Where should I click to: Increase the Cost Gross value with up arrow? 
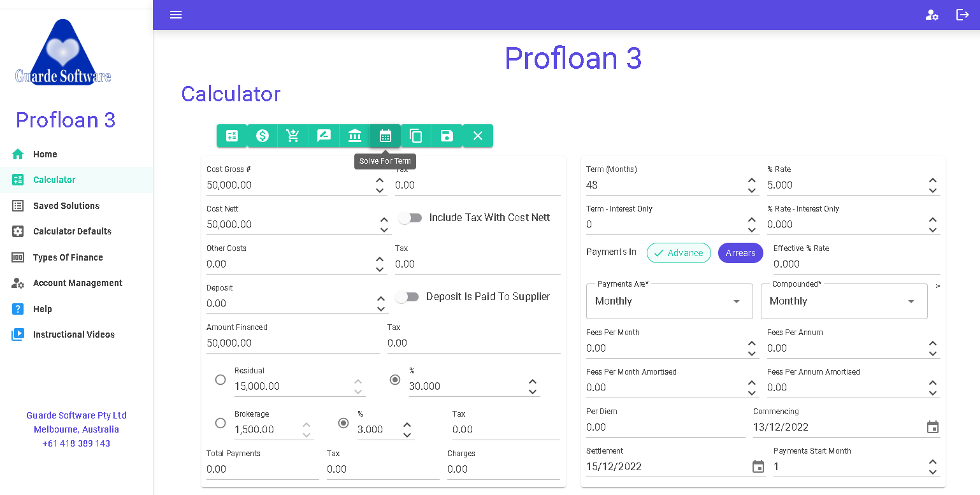tap(380, 181)
